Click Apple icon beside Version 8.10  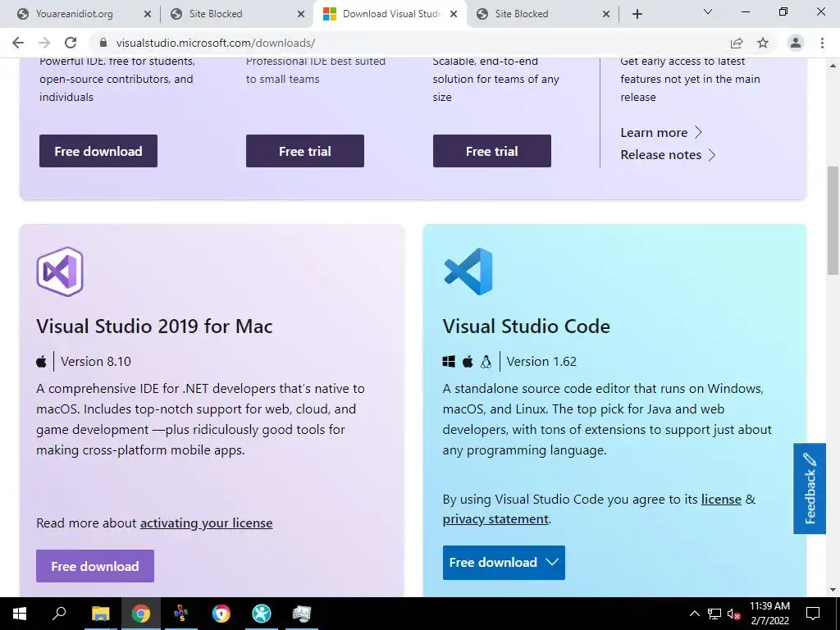[x=41, y=361]
